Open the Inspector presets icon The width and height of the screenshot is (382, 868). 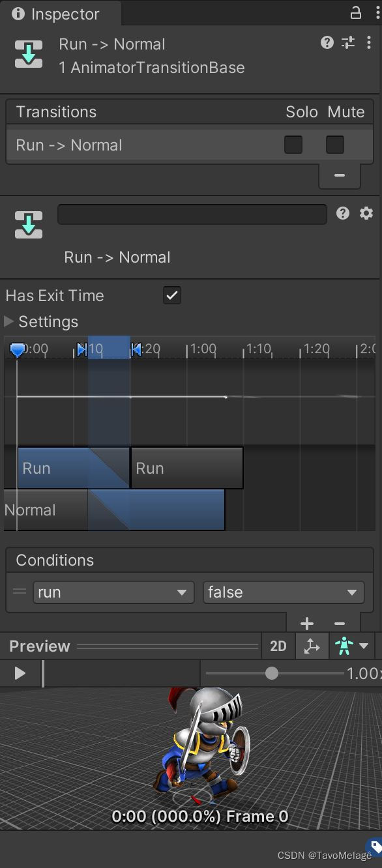click(x=347, y=43)
